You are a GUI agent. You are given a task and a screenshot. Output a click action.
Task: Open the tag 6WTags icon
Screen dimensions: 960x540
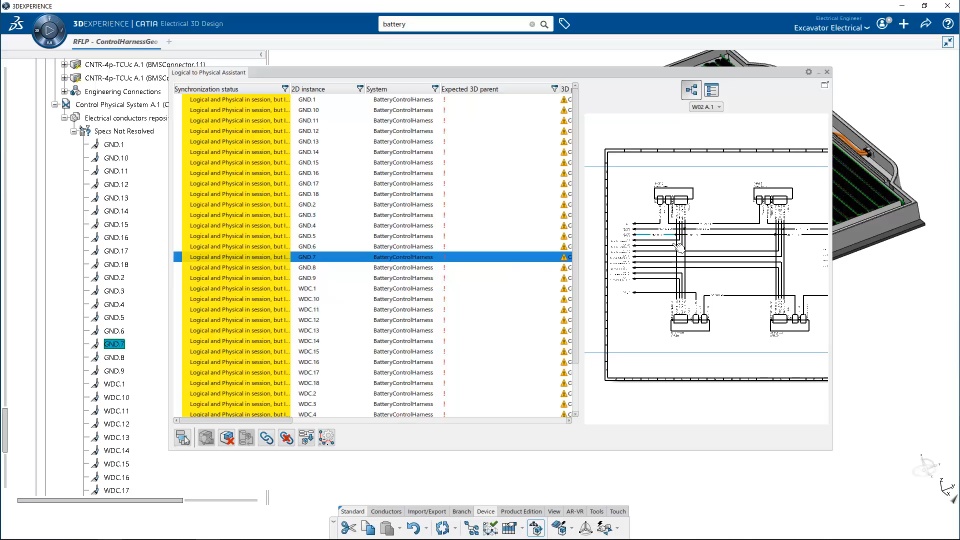tap(564, 24)
